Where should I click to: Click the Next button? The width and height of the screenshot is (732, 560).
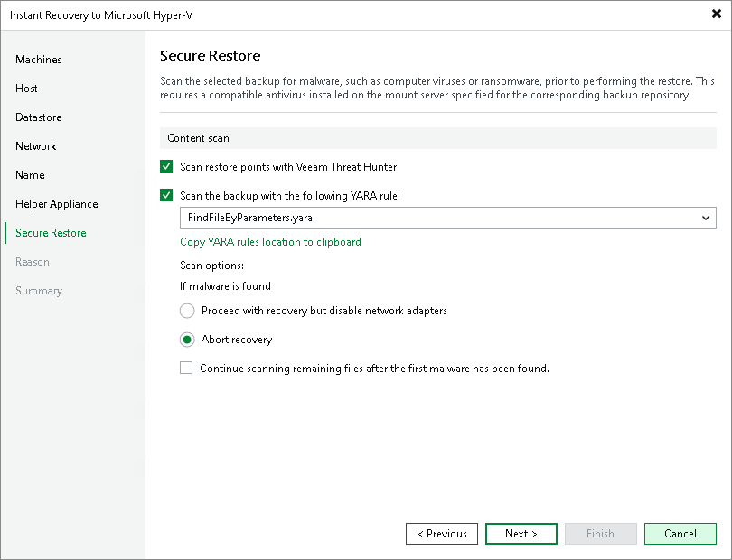[x=521, y=534]
